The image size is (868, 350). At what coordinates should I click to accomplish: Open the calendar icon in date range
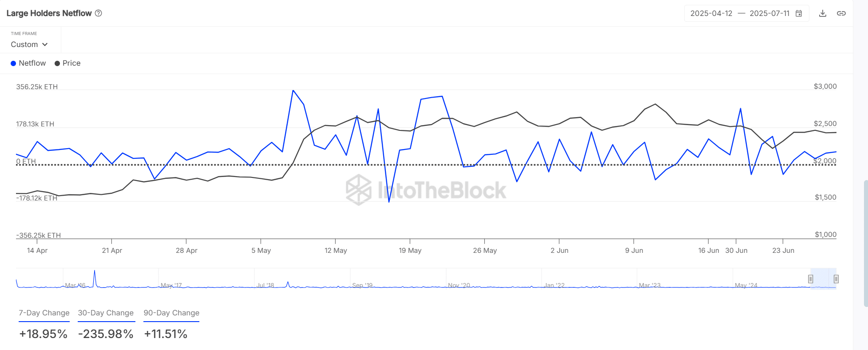[799, 13]
